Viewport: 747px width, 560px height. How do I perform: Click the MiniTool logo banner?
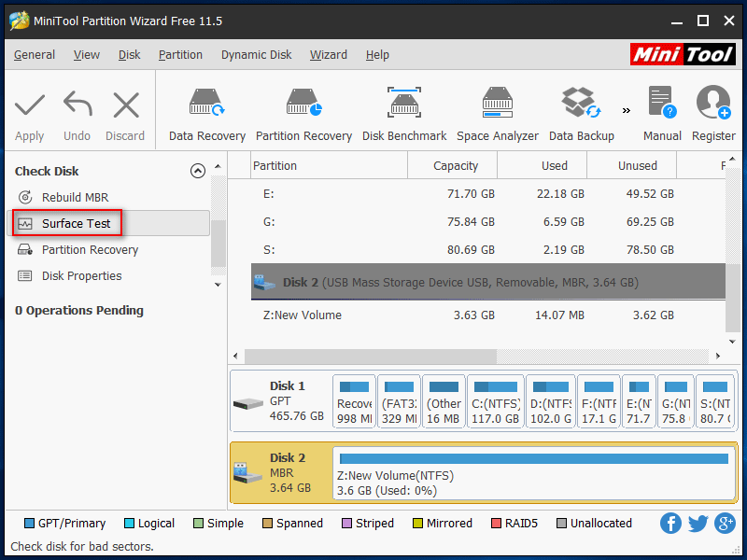click(x=683, y=54)
